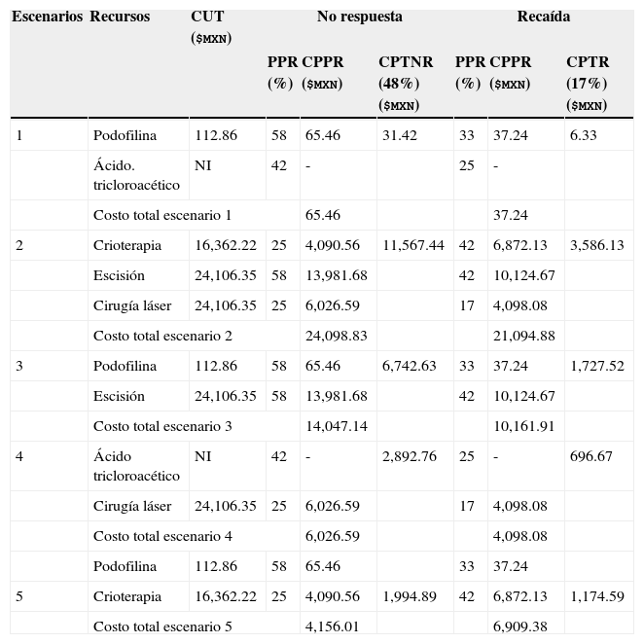The width and height of the screenshot is (644, 644).
Task: Click the 6,909.38 total in scenario 5
Action: [520, 626]
